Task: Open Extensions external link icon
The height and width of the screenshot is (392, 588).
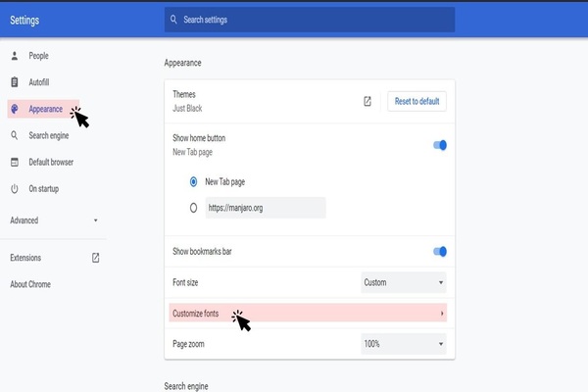Action: click(95, 258)
